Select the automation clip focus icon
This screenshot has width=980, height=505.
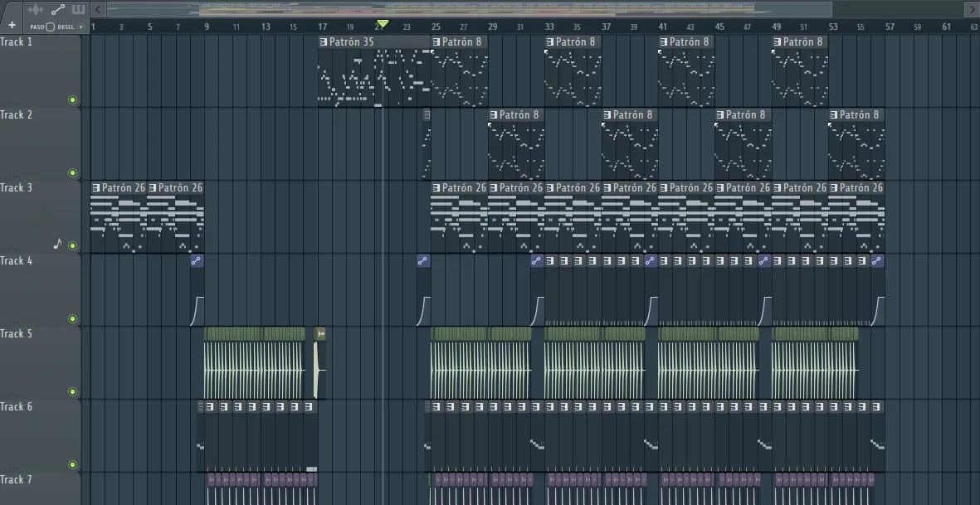click(57, 9)
